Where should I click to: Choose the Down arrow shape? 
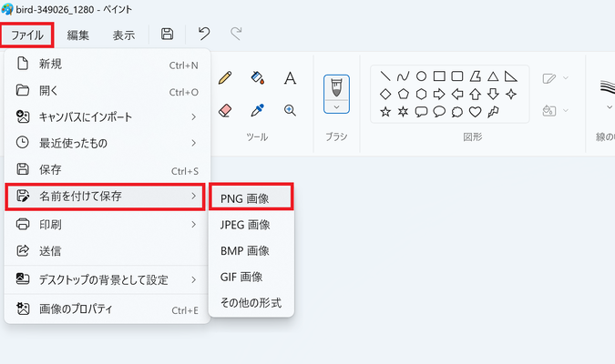click(x=493, y=94)
